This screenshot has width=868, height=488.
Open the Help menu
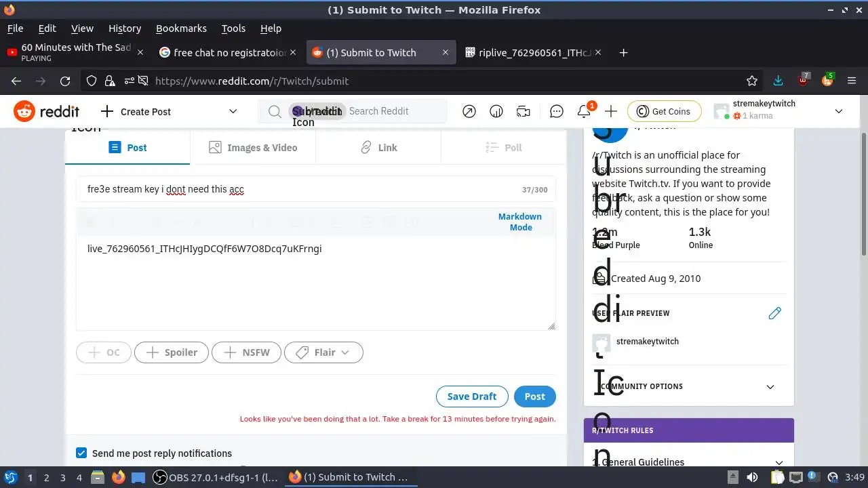[271, 28]
